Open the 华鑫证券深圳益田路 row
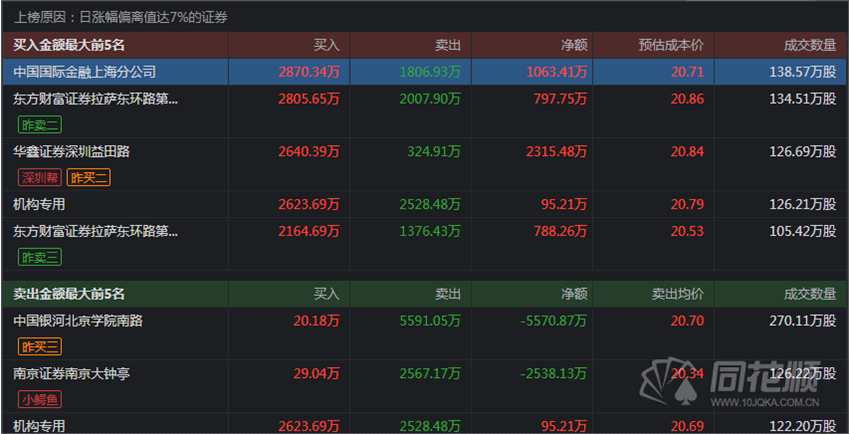The height and width of the screenshot is (434, 850). coord(72,152)
